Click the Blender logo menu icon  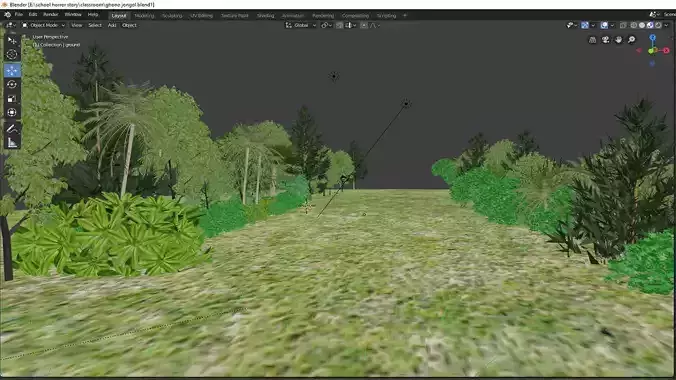(x=7, y=15)
